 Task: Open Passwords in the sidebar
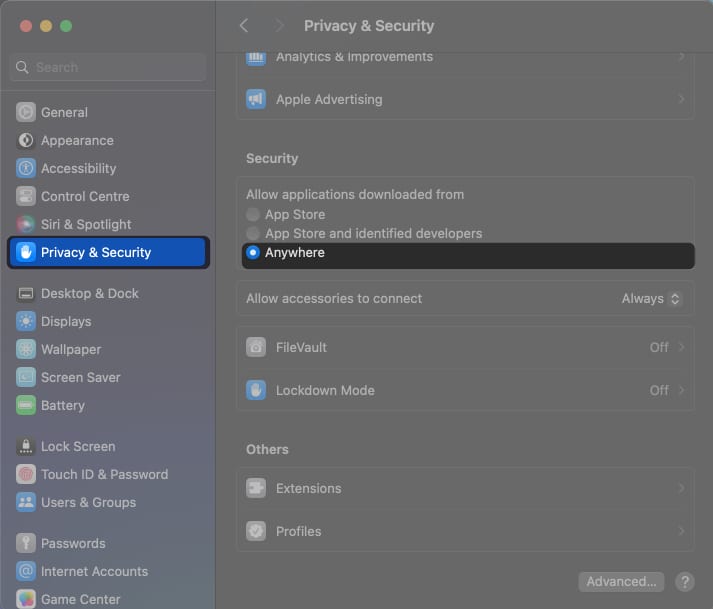(x=108, y=543)
